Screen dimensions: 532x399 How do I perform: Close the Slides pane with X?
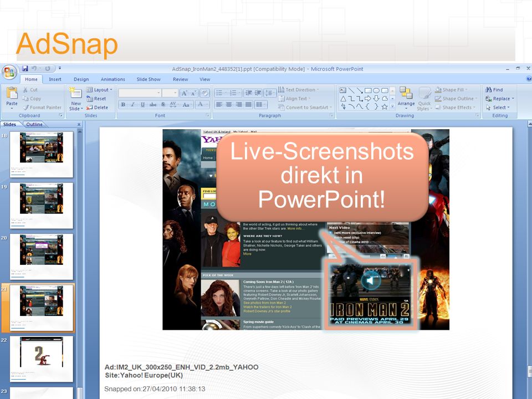tap(79, 125)
